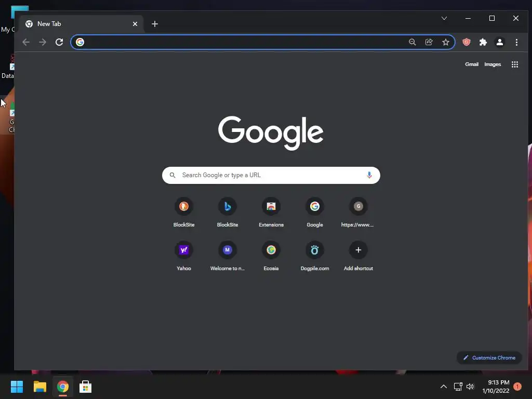
Task: Open the BlockSite shortcut with Bing icon
Action: point(228,212)
